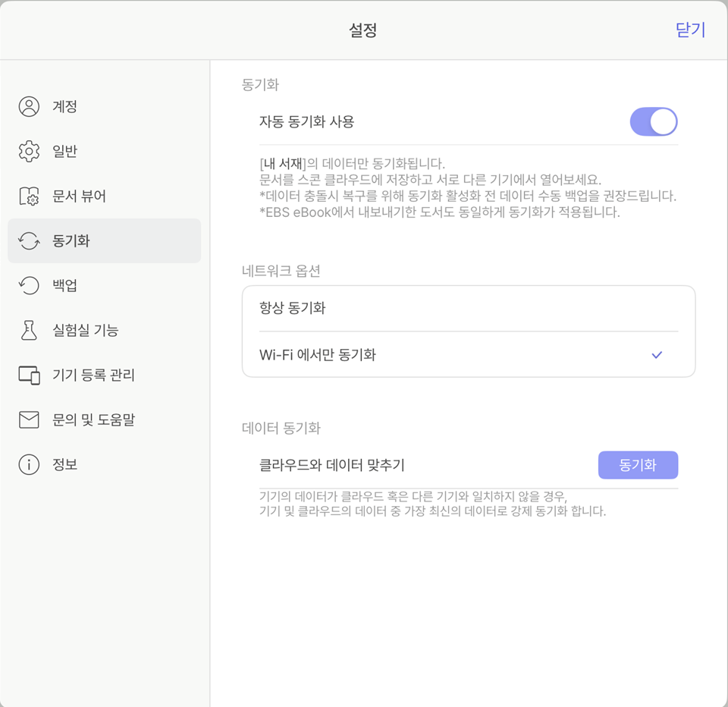This screenshot has height=707, width=728.
Task: Click the checkmark beside Wi-Fi 에서만 동기화
Action: click(657, 354)
